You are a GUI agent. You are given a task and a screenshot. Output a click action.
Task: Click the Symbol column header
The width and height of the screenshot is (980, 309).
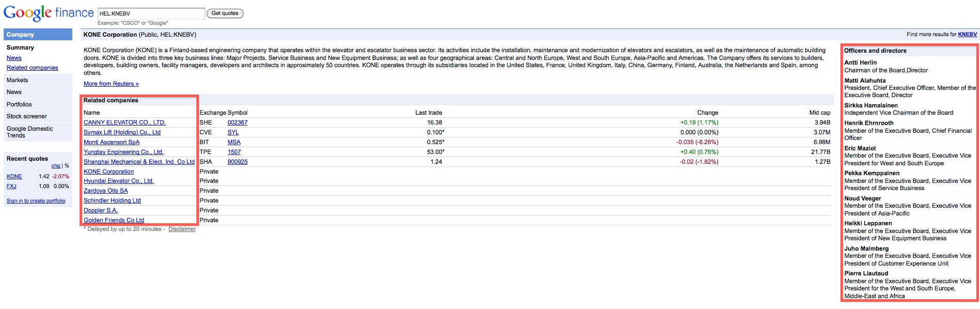[237, 113]
